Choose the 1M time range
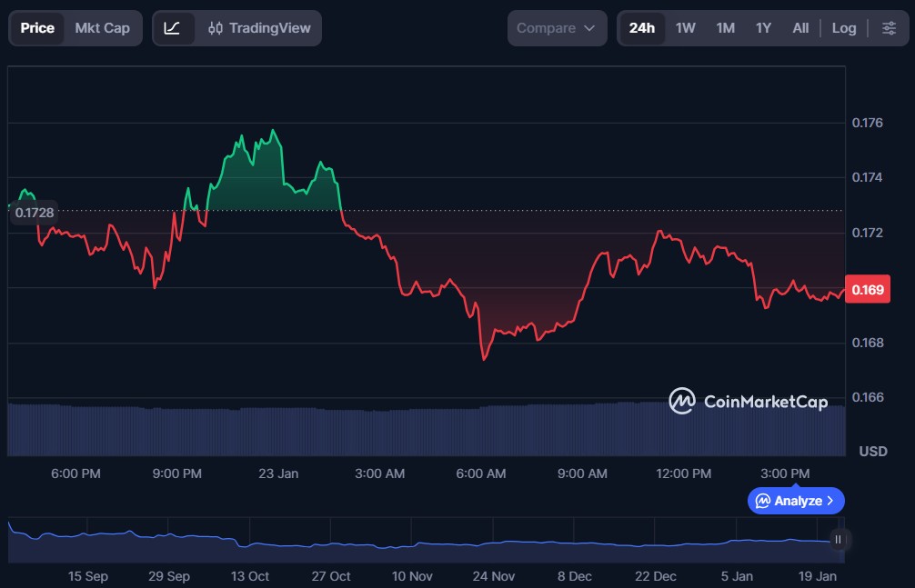This screenshot has height=588, width=915. (x=725, y=28)
